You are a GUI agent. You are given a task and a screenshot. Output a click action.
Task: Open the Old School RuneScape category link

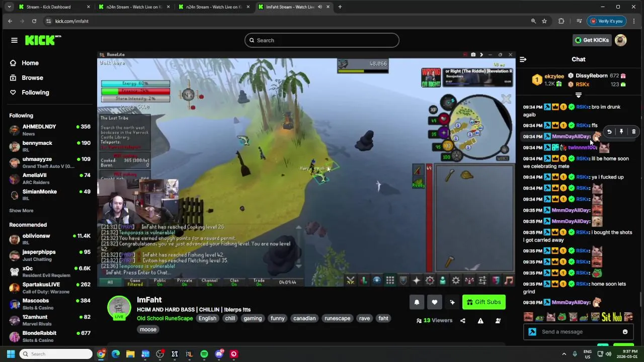tap(165, 318)
